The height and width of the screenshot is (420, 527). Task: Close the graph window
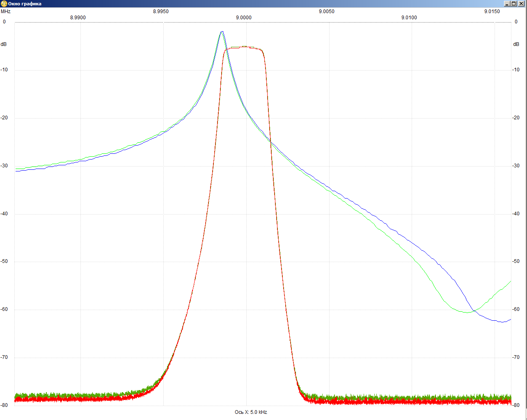pyautogui.click(x=521, y=4)
